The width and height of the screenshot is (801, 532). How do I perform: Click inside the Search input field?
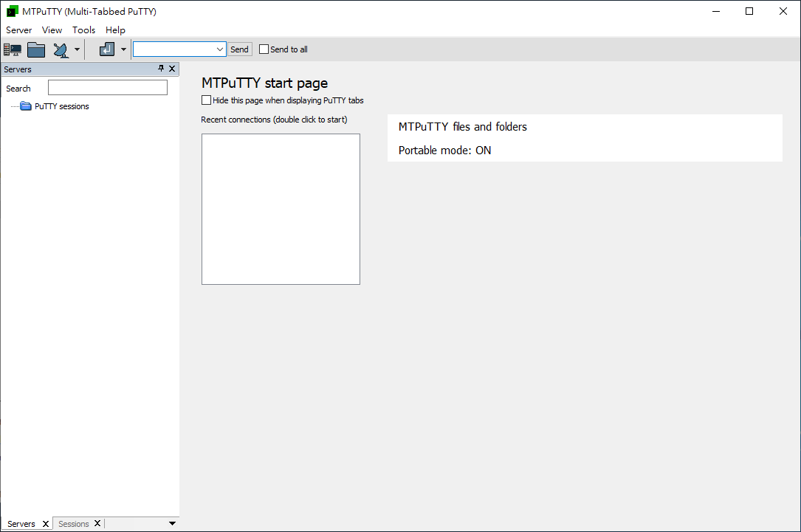click(x=107, y=87)
